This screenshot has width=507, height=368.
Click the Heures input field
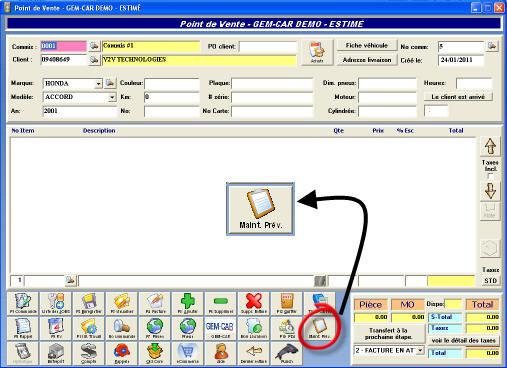(x=474, y=83)
